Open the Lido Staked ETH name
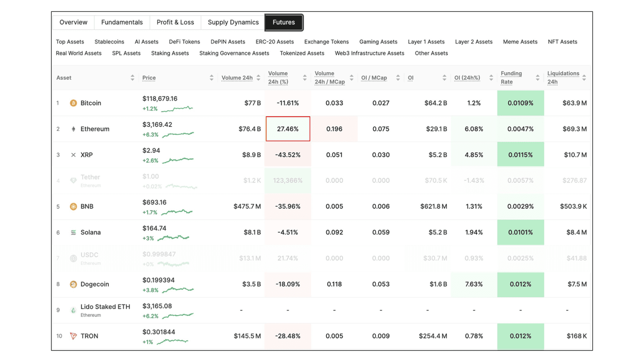Viewport: 644px width, 362px height. tap(105, 307)
